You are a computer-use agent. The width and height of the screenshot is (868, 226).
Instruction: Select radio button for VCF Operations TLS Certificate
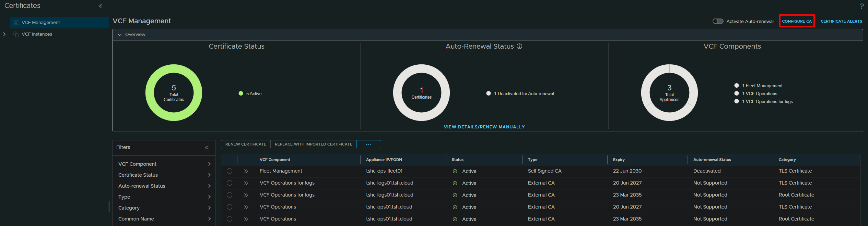pos(230,207)
